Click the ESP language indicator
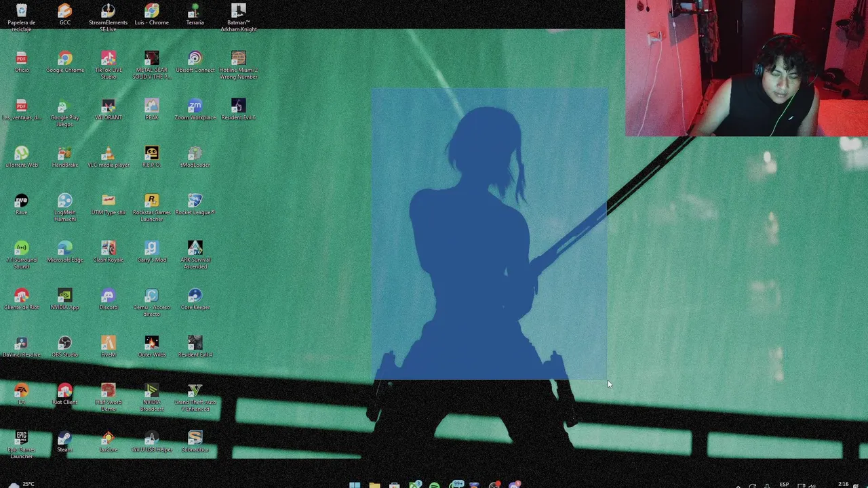This screenshot has width=868, height=488. (785, 485)
